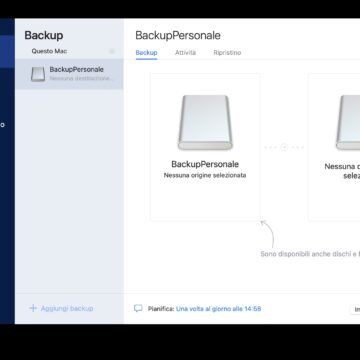Select BackupPersonale in the backup list
360x360 pixels.
(x=69, y=74)
